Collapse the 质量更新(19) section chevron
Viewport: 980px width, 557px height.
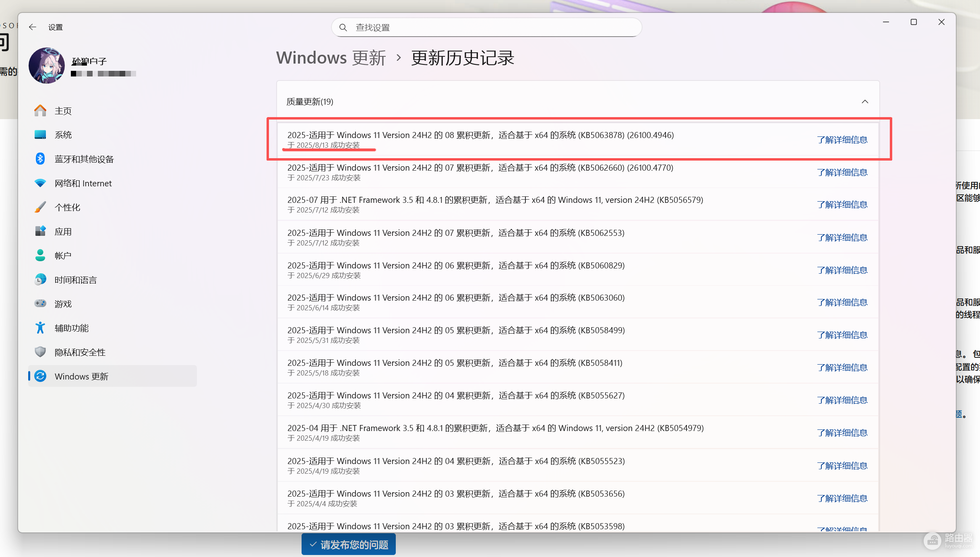point(865,102)
